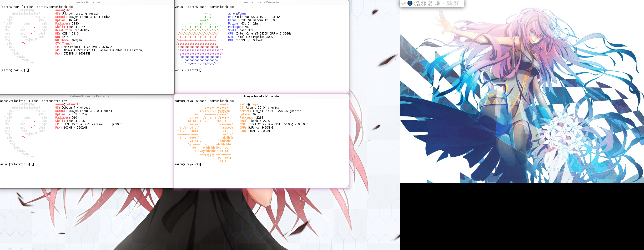Click 'OS: 64bit Mac OS X 10.9.1' line
This screenshot has width=644, height=250.
tap(254, 17)
